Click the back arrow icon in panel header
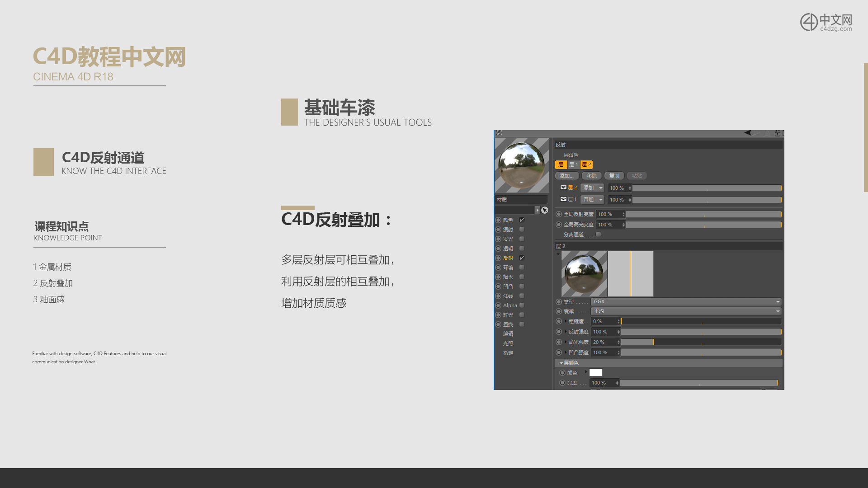 [x=747, y=133]
